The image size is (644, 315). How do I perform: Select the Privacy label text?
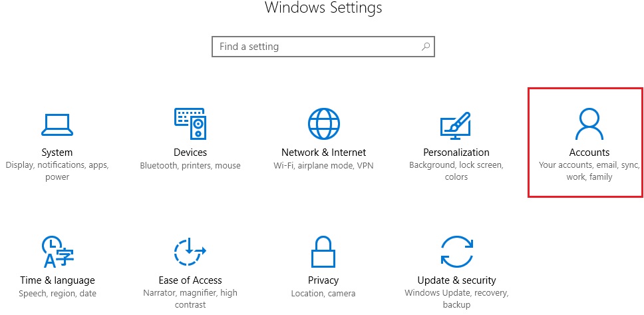pyautogui.click(x=323, y=280)
